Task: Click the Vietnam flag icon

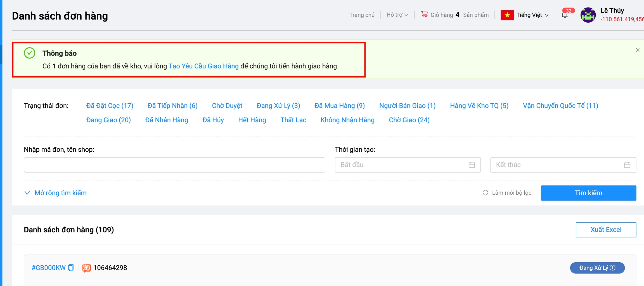Action: [x=507, y=15]
